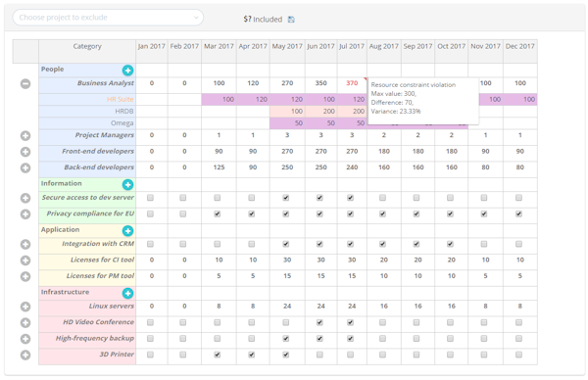The height and width of the screenshot is (380, 588).
Task: Expand the Back-end developers row
Action: 25,167
